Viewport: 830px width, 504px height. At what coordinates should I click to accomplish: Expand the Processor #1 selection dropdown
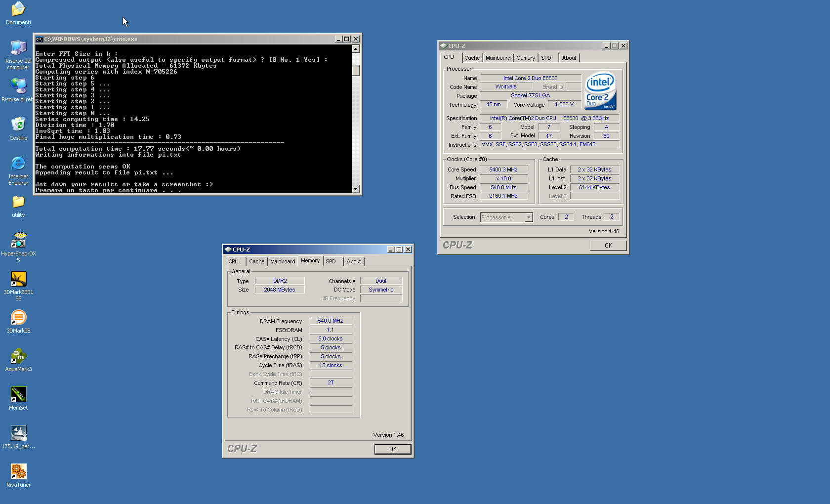[x=529, y=217]
